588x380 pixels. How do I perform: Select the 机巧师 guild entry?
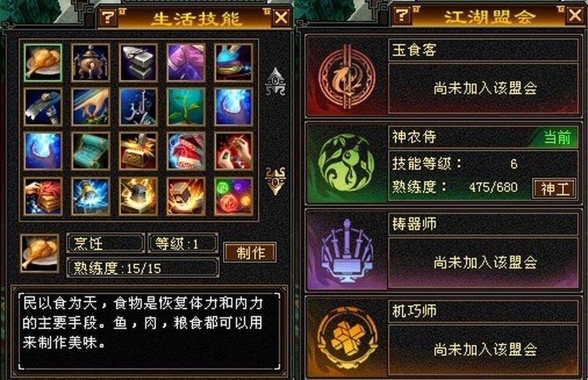pyautogui.click(x=442, y=337)
